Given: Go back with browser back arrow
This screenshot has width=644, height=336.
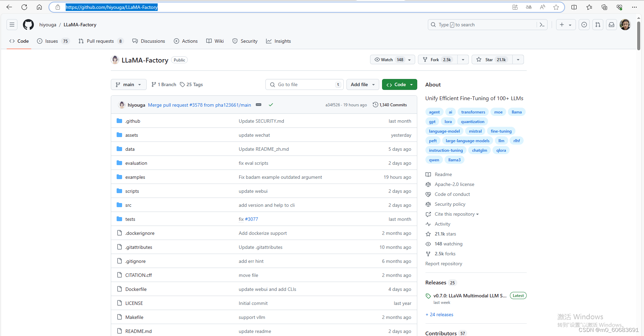Looking at the screenshot, I should coord(9,7).
